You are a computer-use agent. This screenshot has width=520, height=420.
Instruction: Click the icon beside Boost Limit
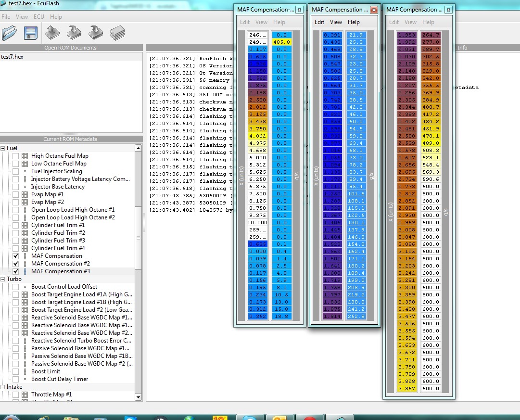25,371
